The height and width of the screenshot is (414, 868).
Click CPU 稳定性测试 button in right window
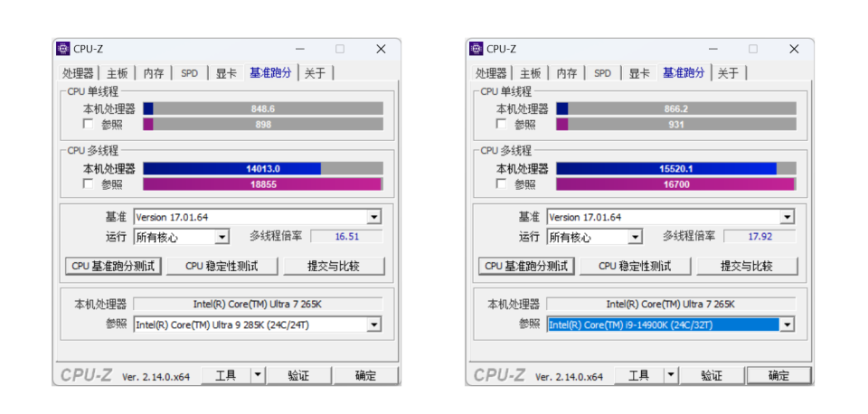click(635, 267)
